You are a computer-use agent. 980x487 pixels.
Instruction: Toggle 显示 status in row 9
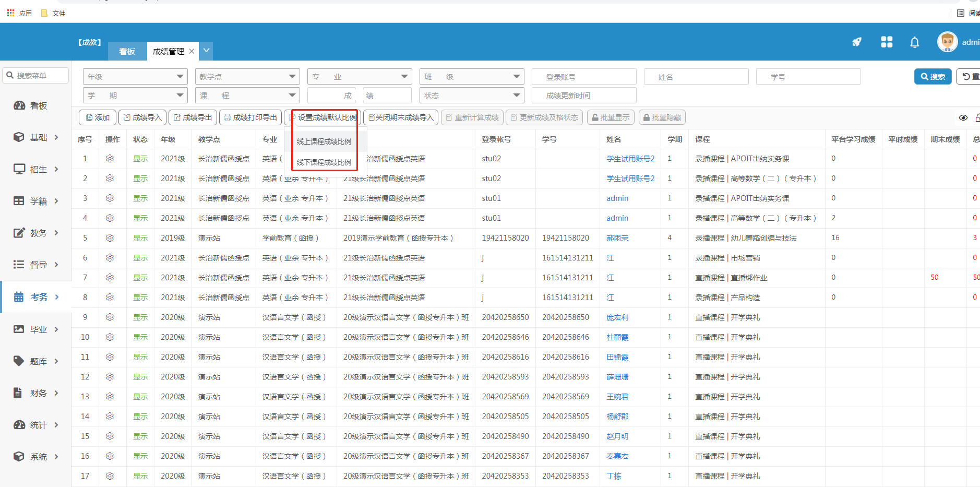click(140, 317)
